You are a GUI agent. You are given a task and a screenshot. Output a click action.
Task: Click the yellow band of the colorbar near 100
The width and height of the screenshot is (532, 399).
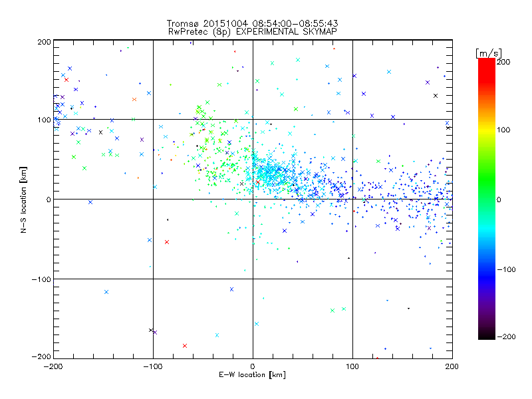tap(487, 130)
